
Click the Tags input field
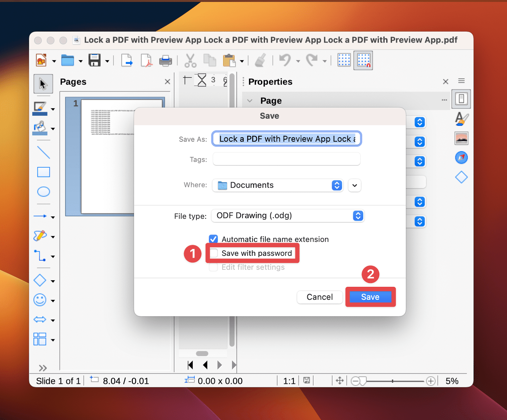point(287,159)
